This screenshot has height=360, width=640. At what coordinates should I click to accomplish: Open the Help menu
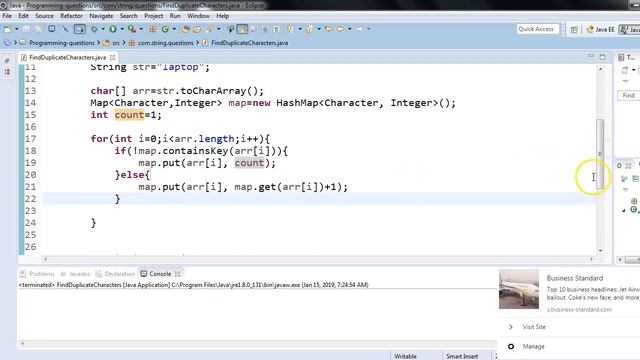pos(222,16)
